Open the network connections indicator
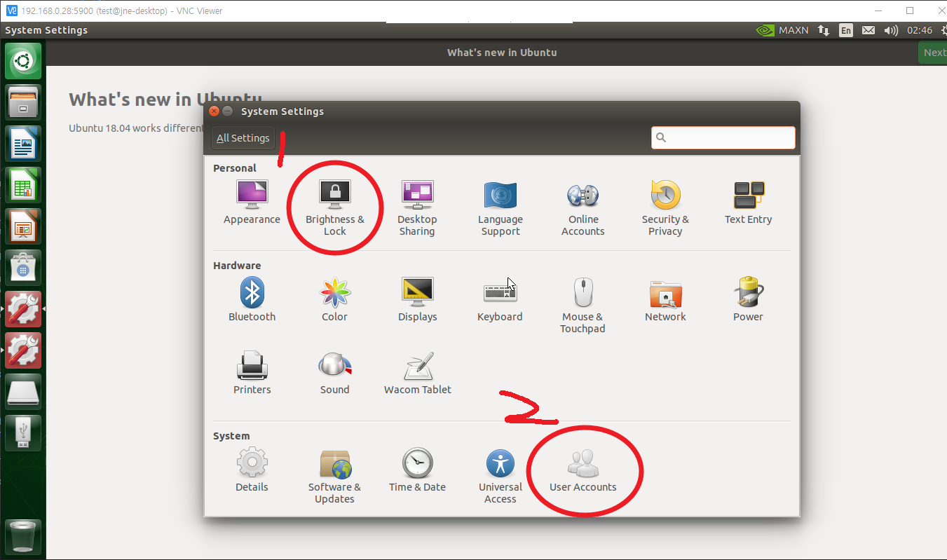This screenshot has height=560, width=947. (824, 30)
